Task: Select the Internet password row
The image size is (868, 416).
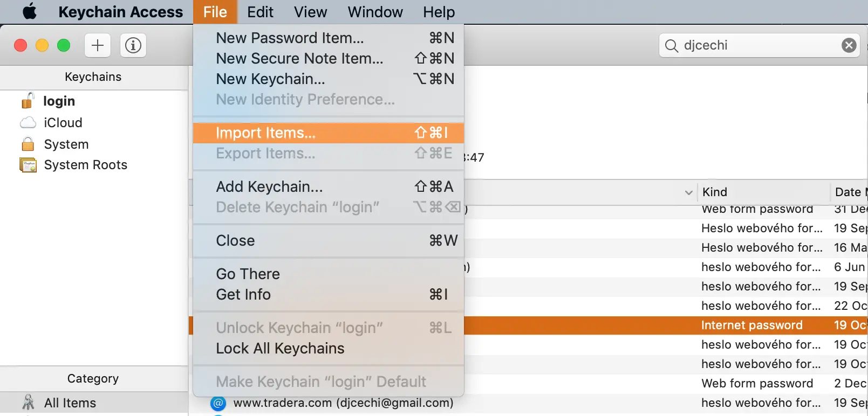Action: [666, 325]
